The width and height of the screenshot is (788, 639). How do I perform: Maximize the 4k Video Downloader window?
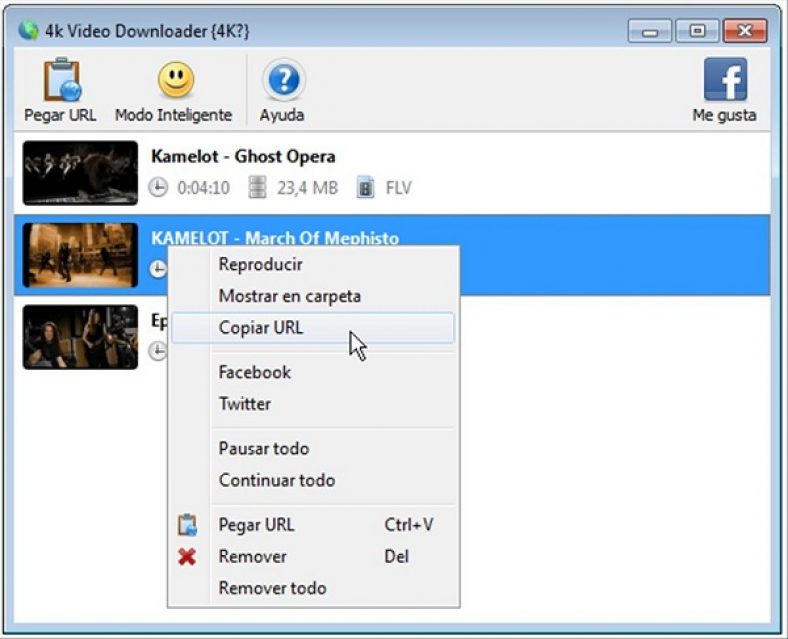point(697,31)
